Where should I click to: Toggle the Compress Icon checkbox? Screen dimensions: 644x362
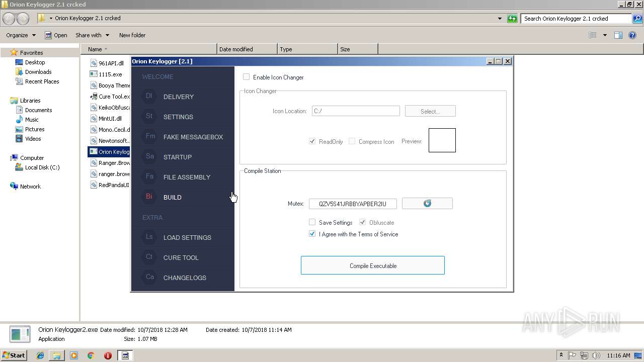pos(352,141)
